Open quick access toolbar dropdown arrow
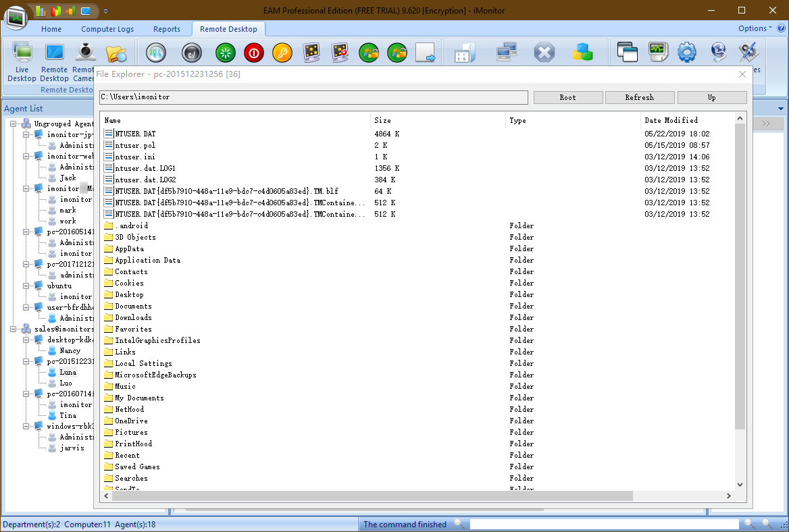This screenshot has height=532, width=789. [105, 11]
